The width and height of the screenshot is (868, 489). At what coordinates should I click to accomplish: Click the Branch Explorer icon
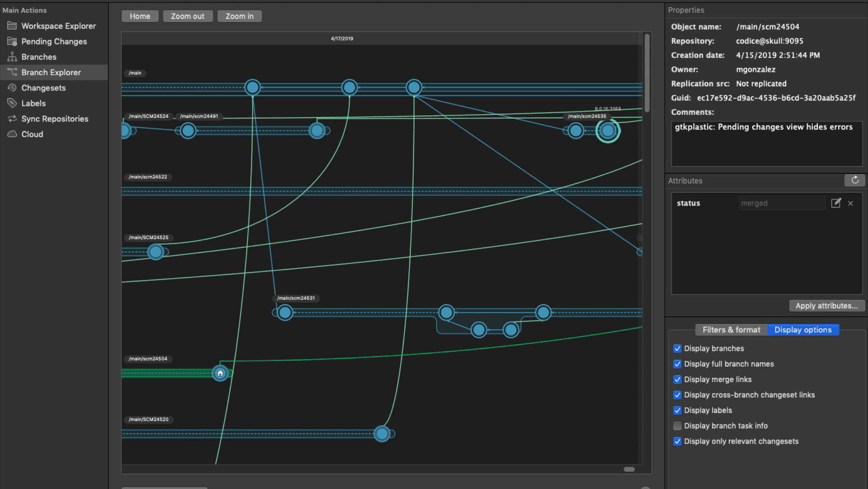tap(11, 71)
